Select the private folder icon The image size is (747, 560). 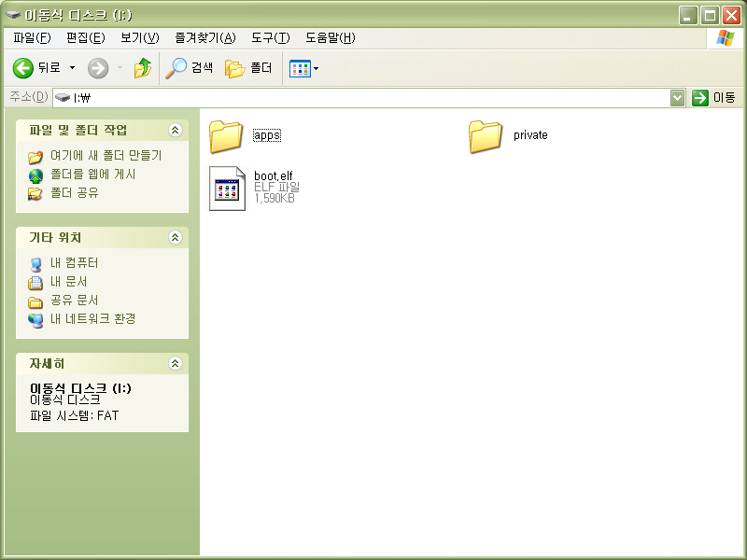[486, 136]
